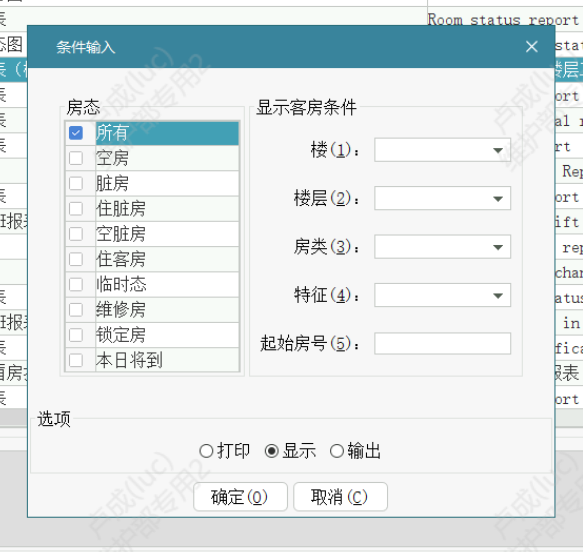The width and height of the screenshot is (583, 552).
Task: Click the 起始房号(5) input field
Action: pyautogui.click(x=442, y=343)
